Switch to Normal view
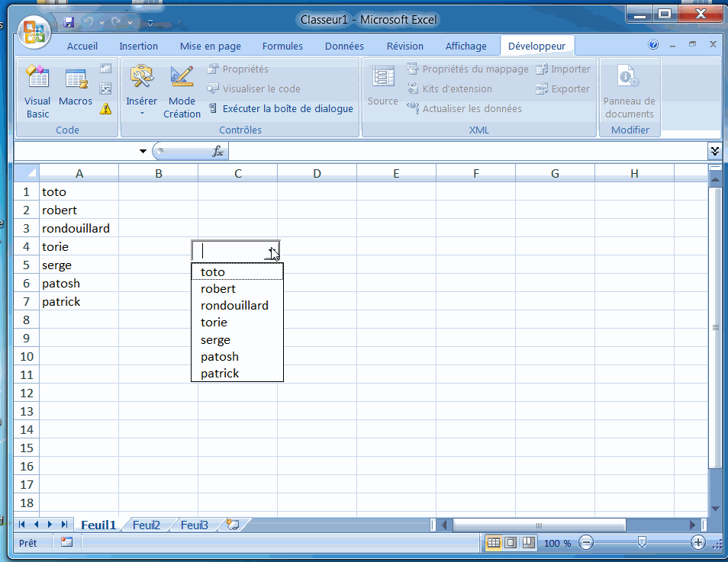Screen dimensions: 728x562 494,542
